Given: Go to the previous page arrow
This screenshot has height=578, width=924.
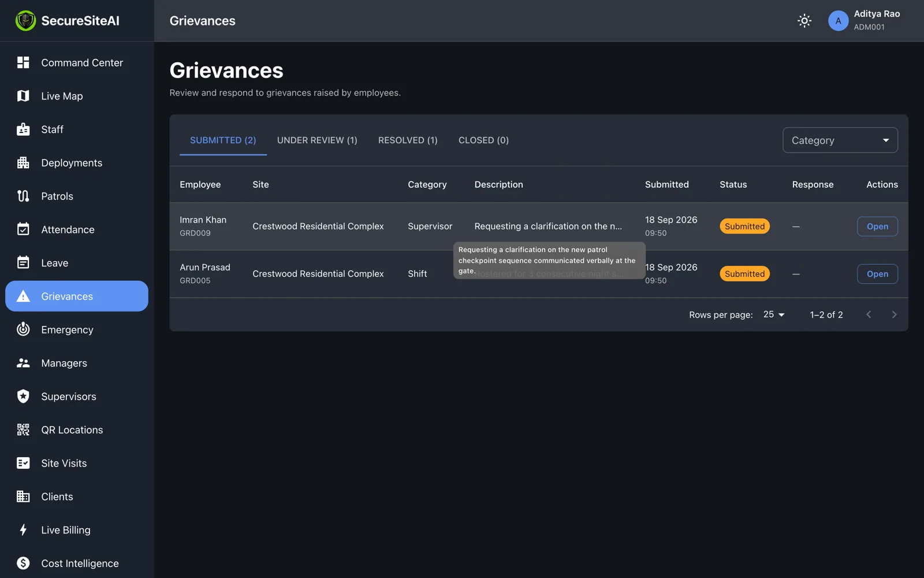Looking at the screenshot, I should (x=869, y=314).
